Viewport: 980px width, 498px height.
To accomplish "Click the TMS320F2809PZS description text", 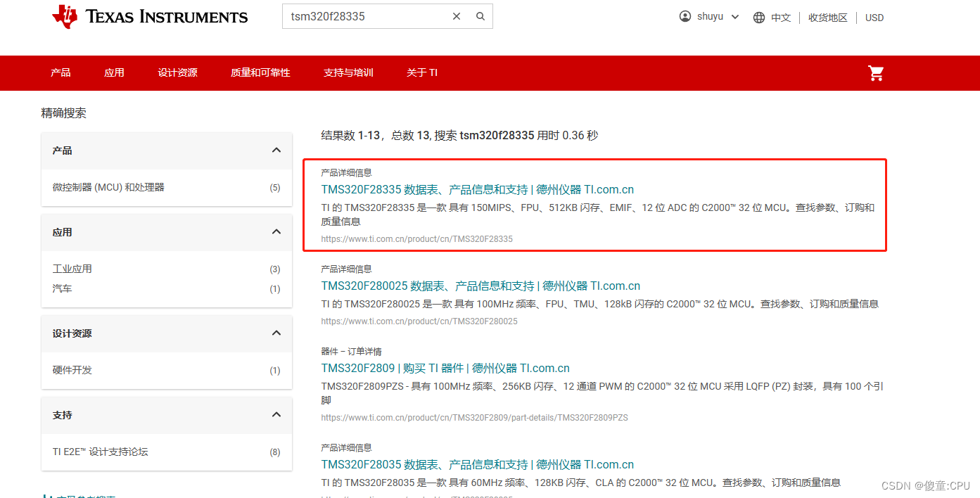I will [602, 393].
